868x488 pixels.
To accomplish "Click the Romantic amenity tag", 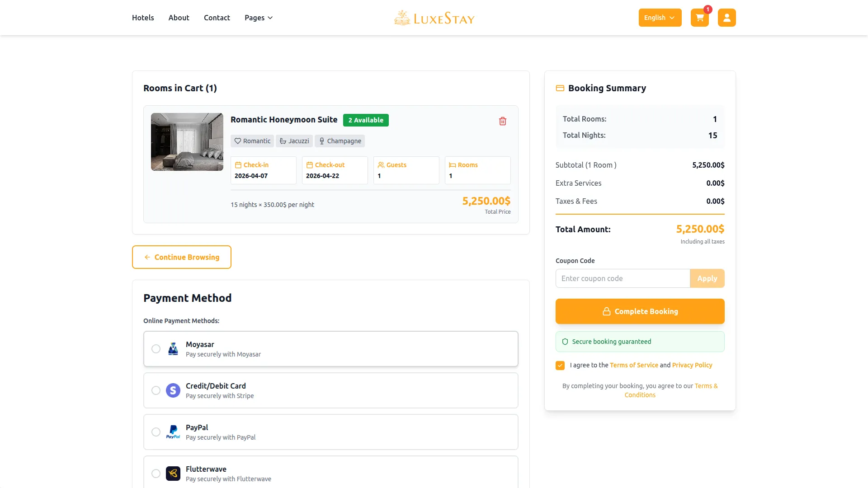I will pyautogui.click(x=252, y=141).
